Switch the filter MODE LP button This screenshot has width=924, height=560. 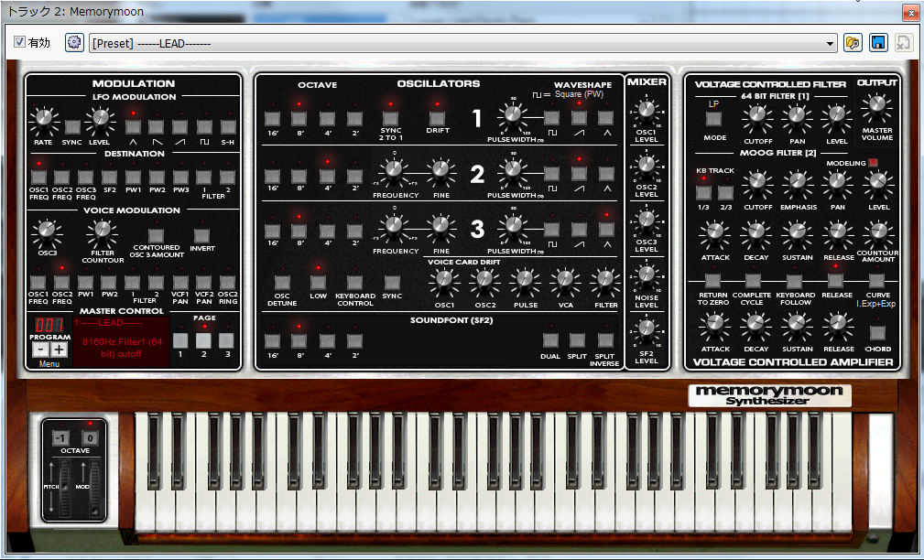[714, 119]
